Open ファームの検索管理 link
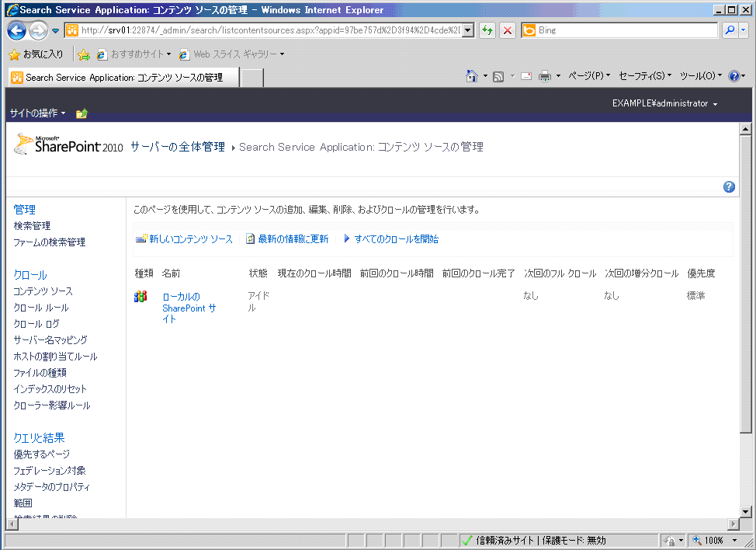Image resolution: width=756 pixels, height=550 pixels. pos(49,242)
